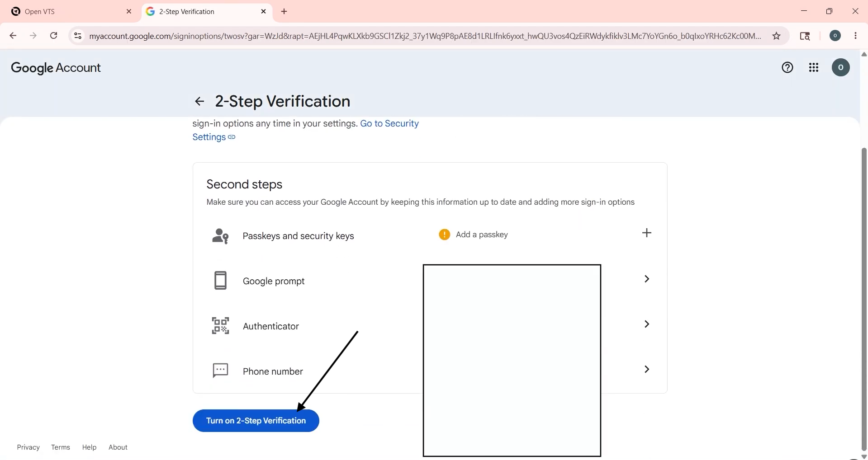
Task: Open Google Account help icon
Action: [787, 68]
